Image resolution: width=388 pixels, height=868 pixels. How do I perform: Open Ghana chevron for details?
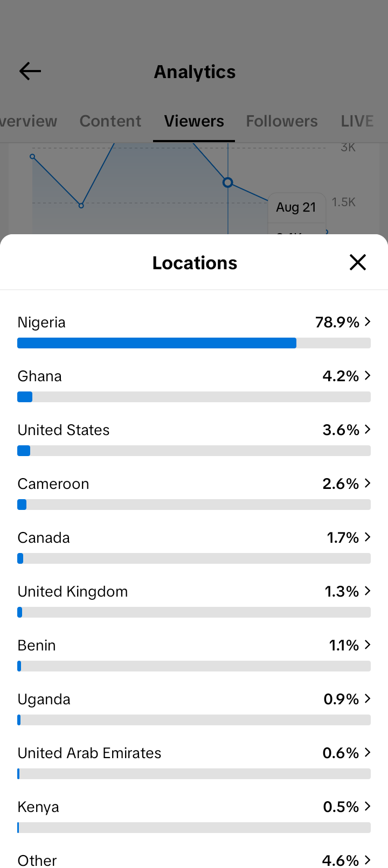[368, 375]
